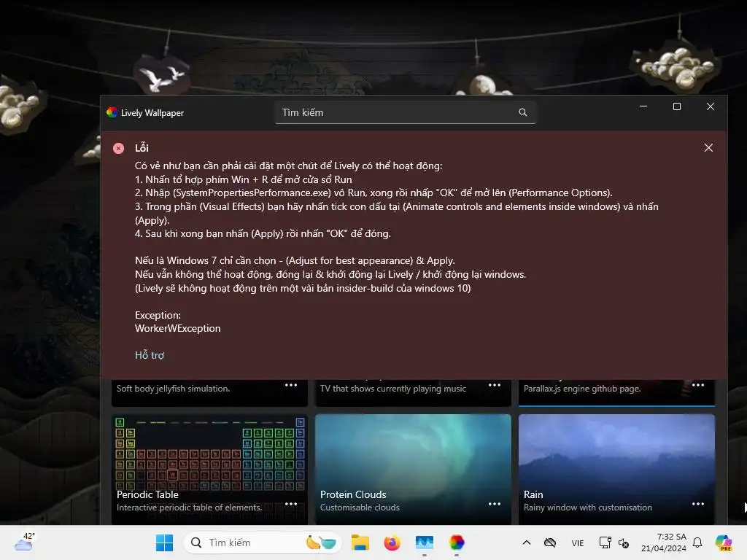This screenshot has height=560, width=747.
Task: Maximize the Lively Wallpaper window
Action: pos(676,106)
